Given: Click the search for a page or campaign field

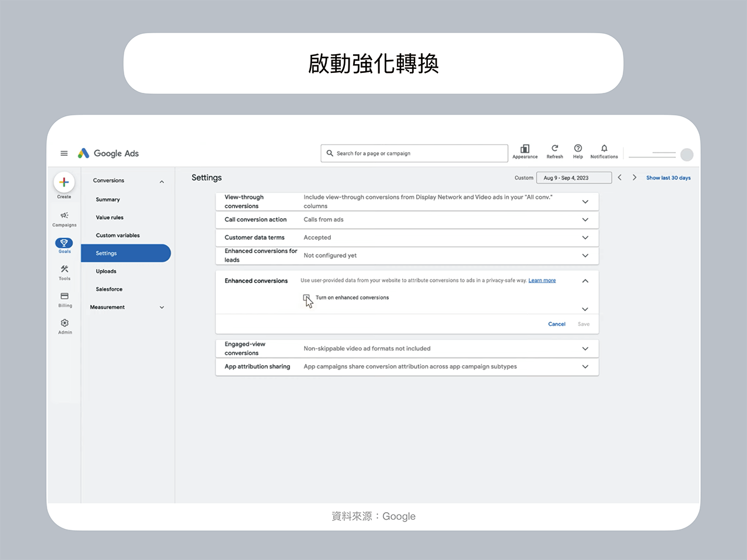Looking at the screenshot, I should click(414, 153).
